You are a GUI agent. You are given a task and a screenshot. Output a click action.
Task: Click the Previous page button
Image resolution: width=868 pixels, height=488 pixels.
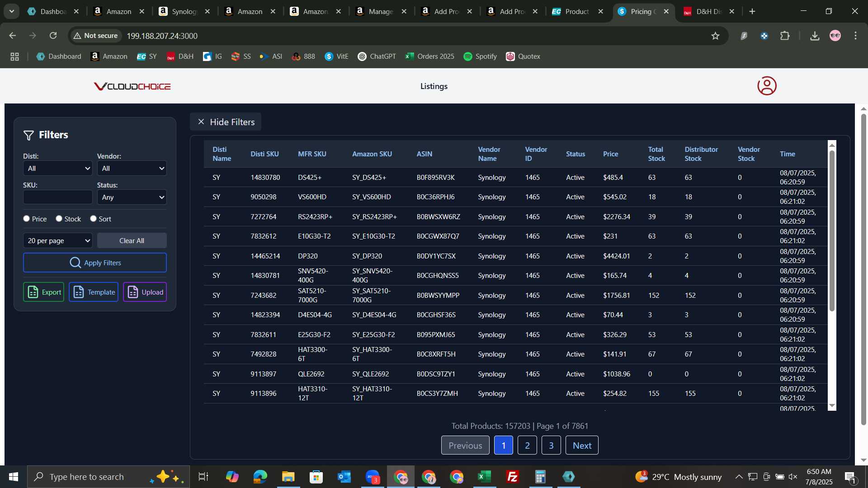[x=465, y=445]
